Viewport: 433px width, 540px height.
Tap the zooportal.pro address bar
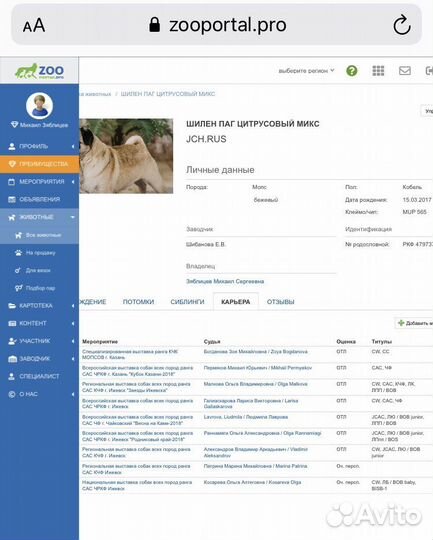pyautogui.click(x=217, y=25)
